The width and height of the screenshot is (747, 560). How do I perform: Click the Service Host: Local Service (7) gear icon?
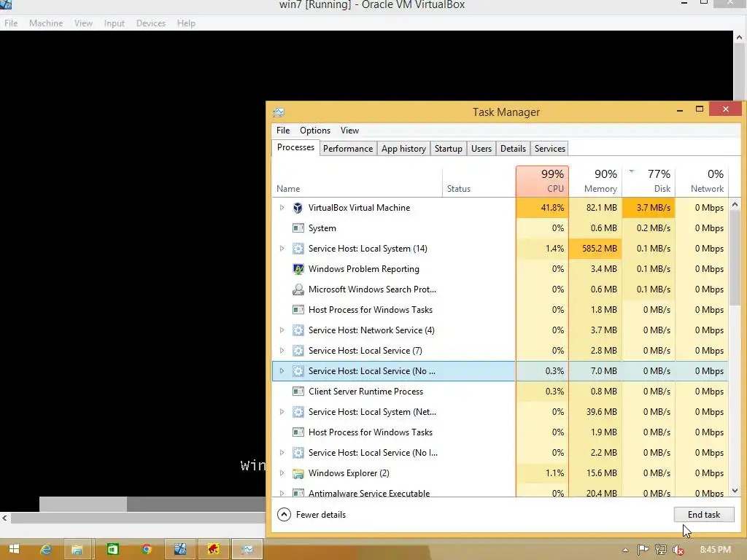tap(298, 351)
